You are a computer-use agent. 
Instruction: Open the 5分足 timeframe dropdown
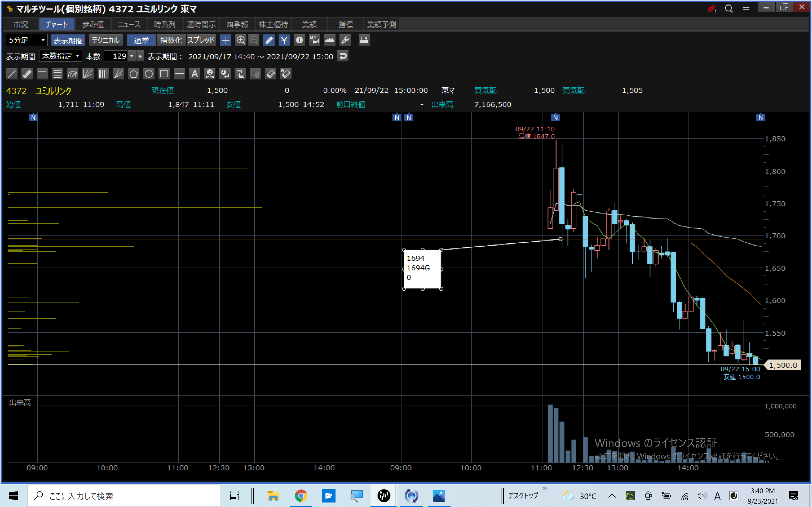tap(27, 40)
